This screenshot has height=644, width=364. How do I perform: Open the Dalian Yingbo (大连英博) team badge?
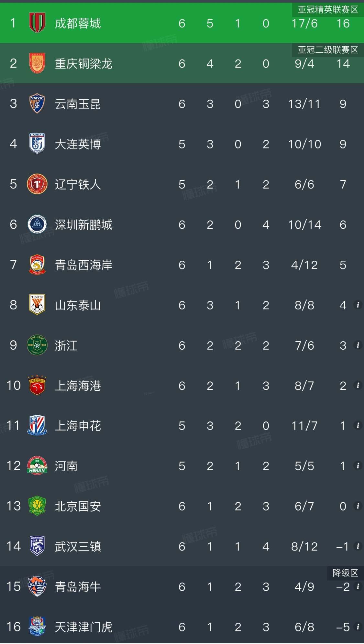pos(37,144)
